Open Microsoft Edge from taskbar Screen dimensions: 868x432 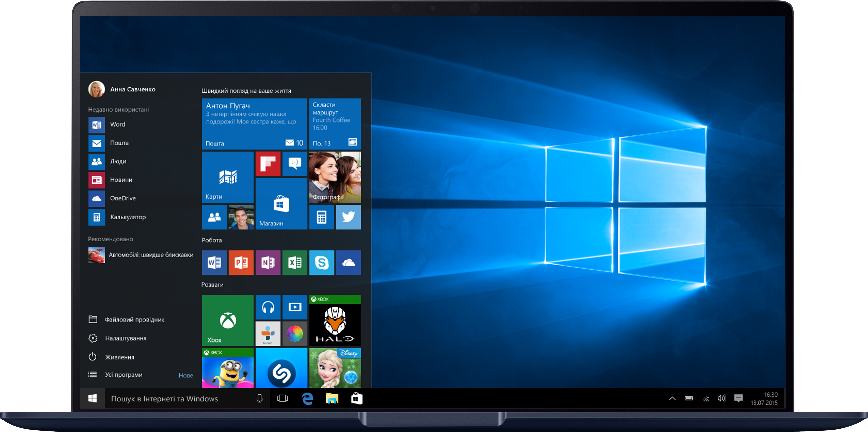307,399
